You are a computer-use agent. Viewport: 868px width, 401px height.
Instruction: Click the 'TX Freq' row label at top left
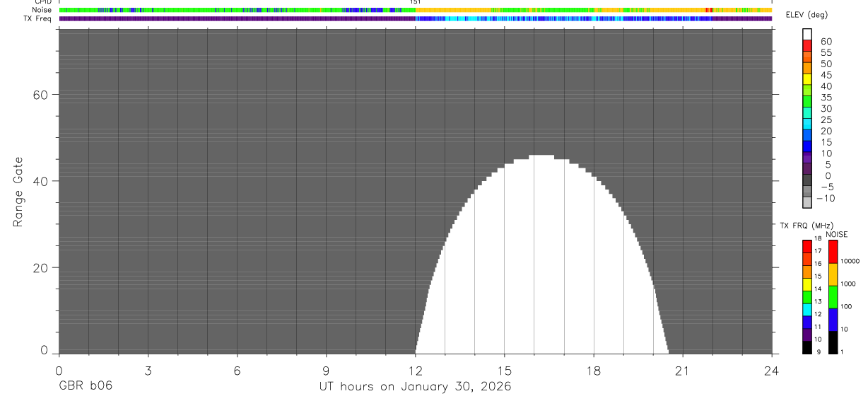click(37, 18)
